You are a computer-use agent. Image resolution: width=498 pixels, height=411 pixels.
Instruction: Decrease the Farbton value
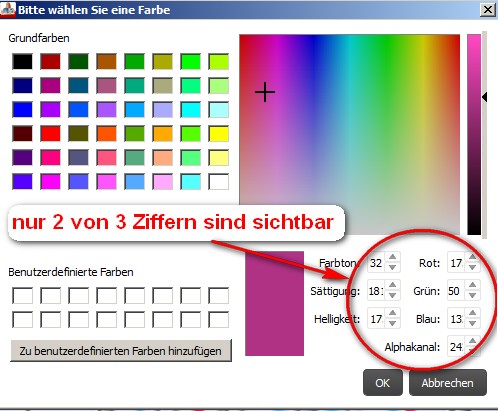(x=393, y=267)
